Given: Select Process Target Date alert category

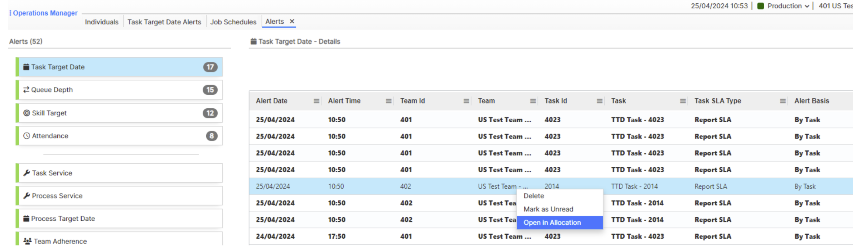Looking at the screenshot, I should point(119,219).
